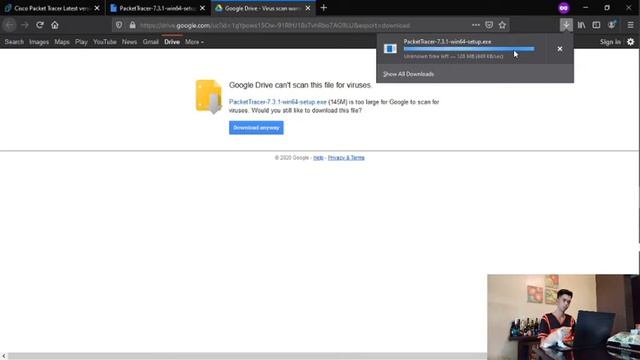Image resolution: width=640 pixels, height=360 pixels.
Task: Open the Firefox hamburger menu
Action: click(631, 25)
